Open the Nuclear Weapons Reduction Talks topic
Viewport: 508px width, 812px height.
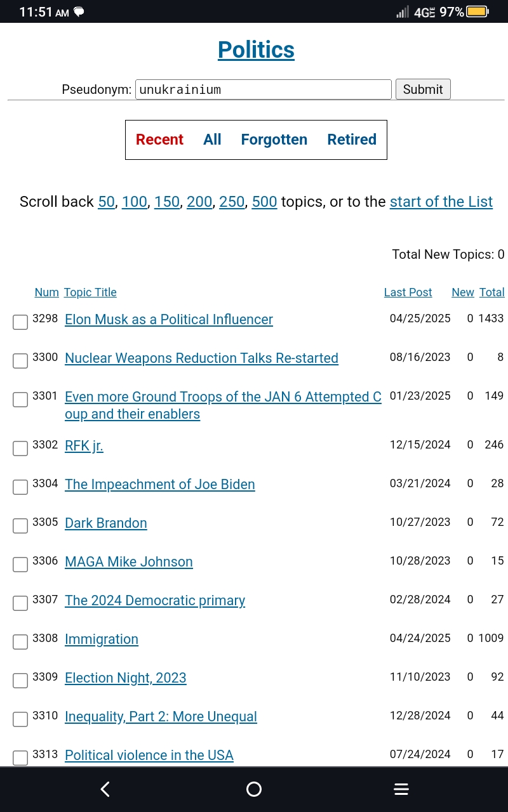pyautogui.click(x=201, y=358)
